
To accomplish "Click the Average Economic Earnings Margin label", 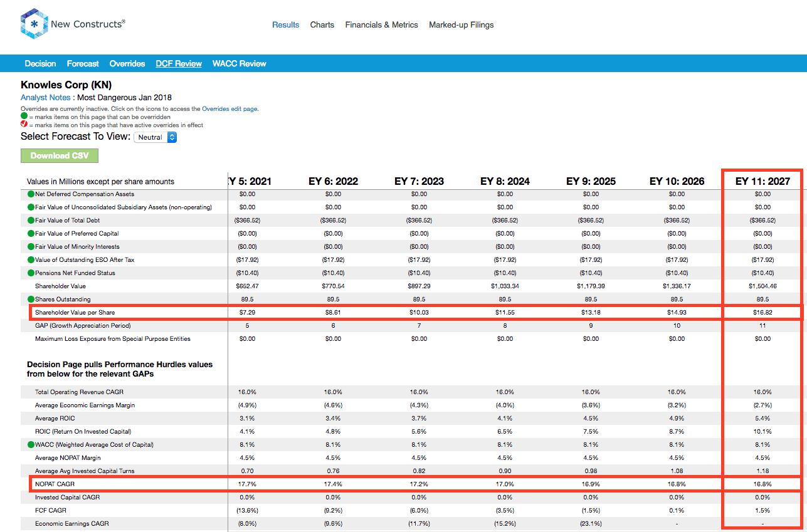I will (x=85, y=405).
